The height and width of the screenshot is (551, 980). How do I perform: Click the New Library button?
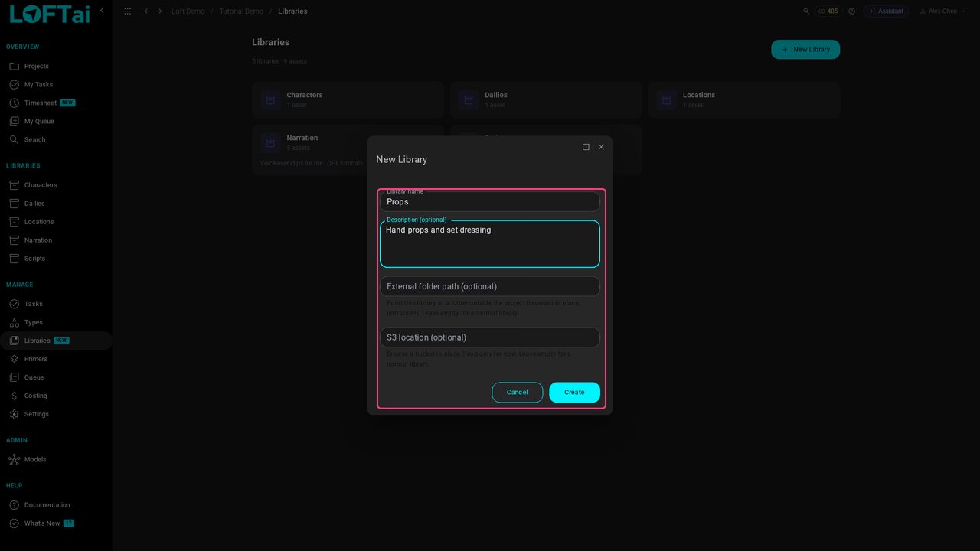805,50
